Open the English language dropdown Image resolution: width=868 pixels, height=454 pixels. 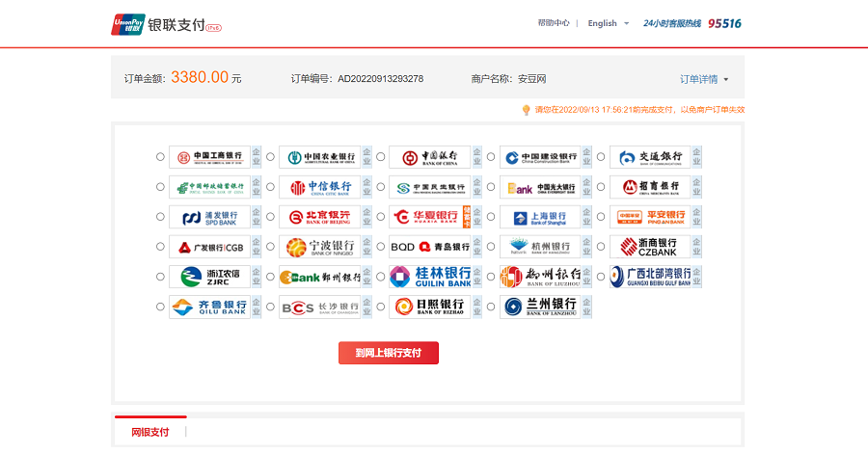[609, 23]
